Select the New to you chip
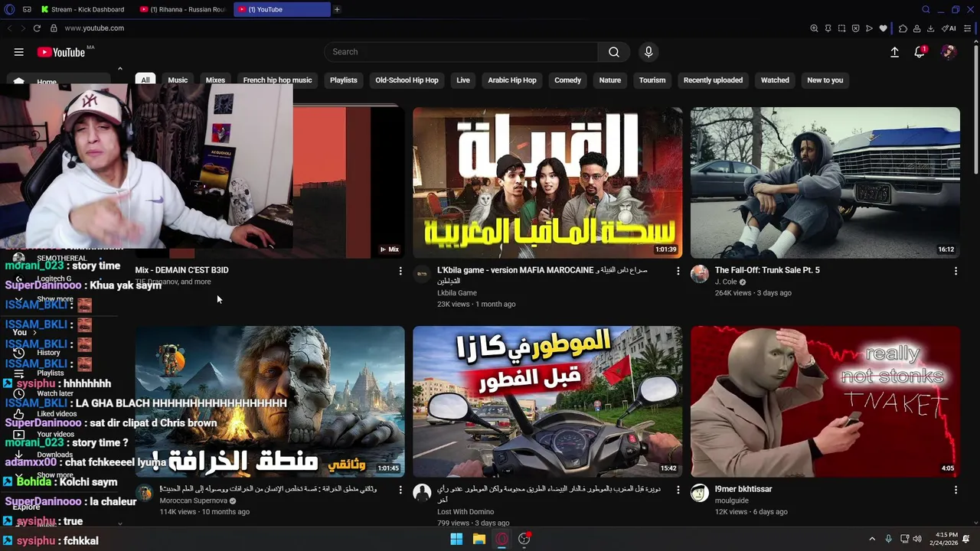Screen dimensions: 980x551 (x=825, y=80)
